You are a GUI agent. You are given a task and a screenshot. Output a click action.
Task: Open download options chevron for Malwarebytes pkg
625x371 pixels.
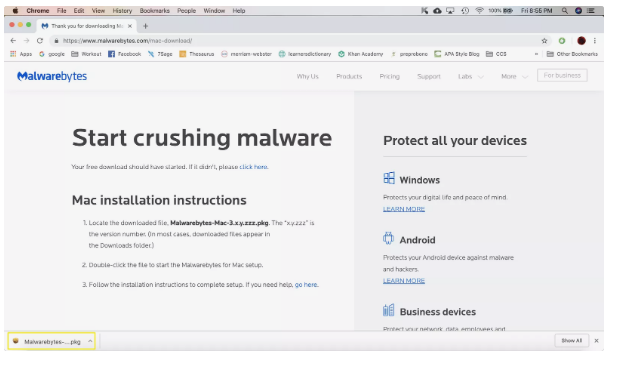click(90, 341)
